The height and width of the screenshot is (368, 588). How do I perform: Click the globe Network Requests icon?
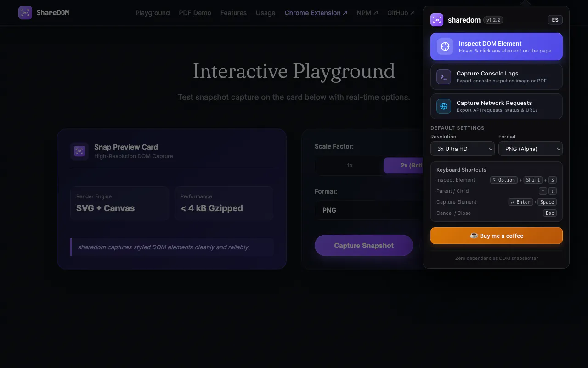pos(444,106)
